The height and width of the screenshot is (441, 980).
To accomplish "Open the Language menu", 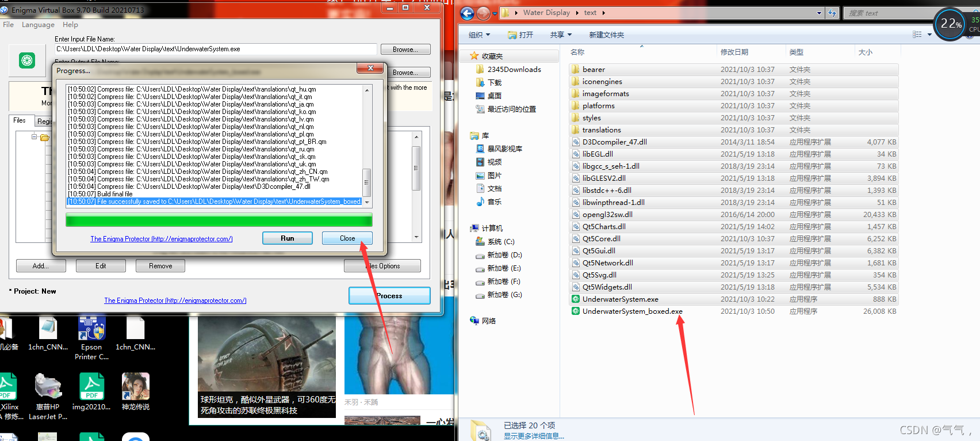I will 38,25.
